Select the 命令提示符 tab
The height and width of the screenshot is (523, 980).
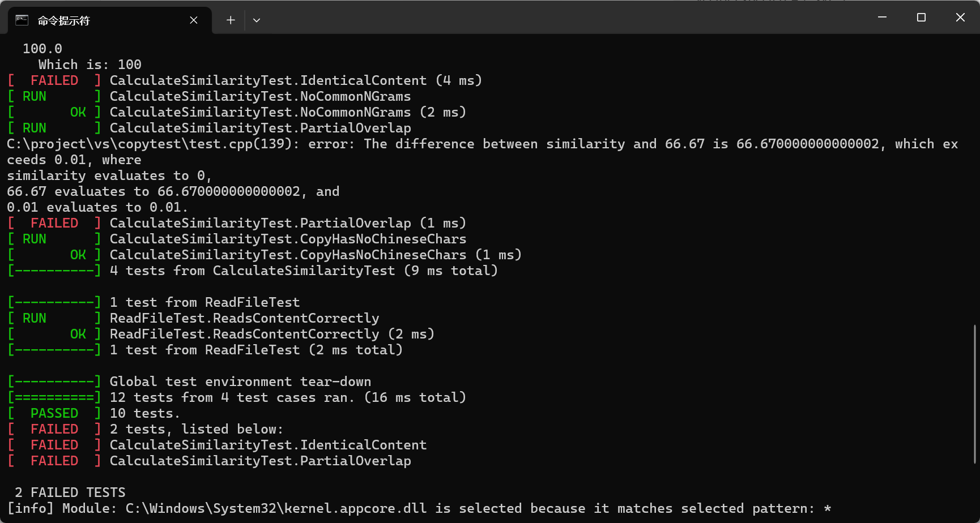point(109,20)
